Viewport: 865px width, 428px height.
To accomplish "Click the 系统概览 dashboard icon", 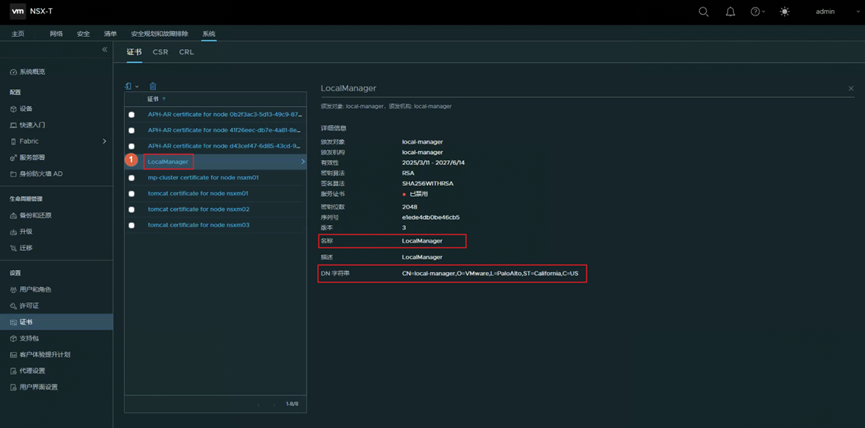I will pyautogui.click(x=14, y=72).
